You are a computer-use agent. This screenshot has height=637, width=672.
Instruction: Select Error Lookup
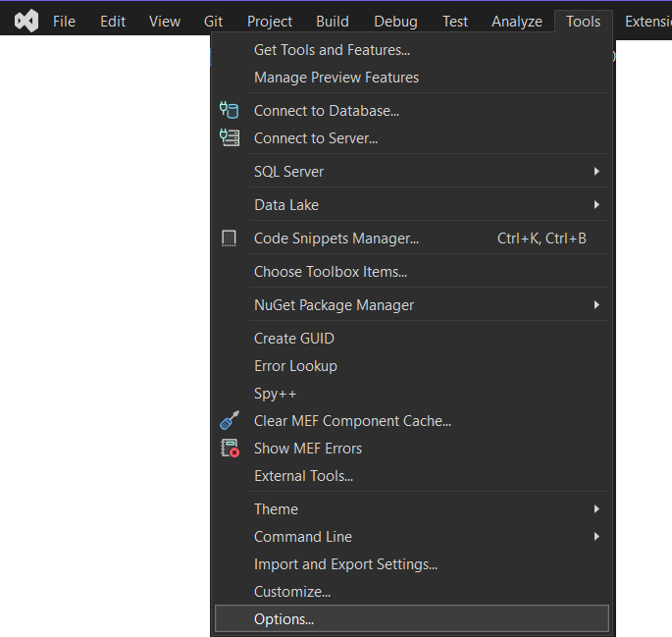[411, 366]
